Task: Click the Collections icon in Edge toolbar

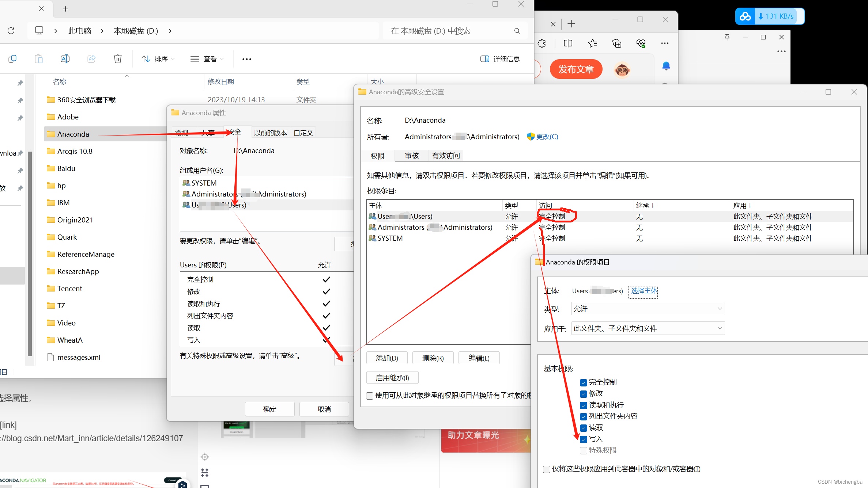Action: [616, 43]
